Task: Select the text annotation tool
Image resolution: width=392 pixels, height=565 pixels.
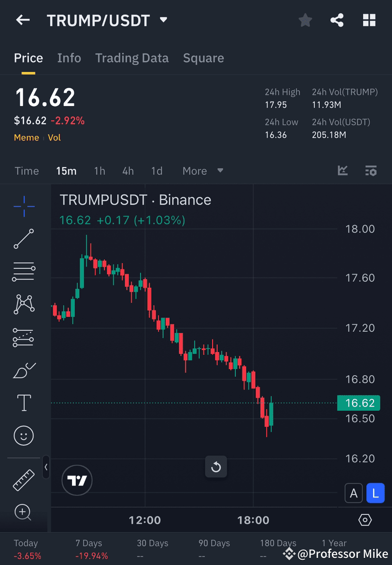Action: click(x=24, y=403)
